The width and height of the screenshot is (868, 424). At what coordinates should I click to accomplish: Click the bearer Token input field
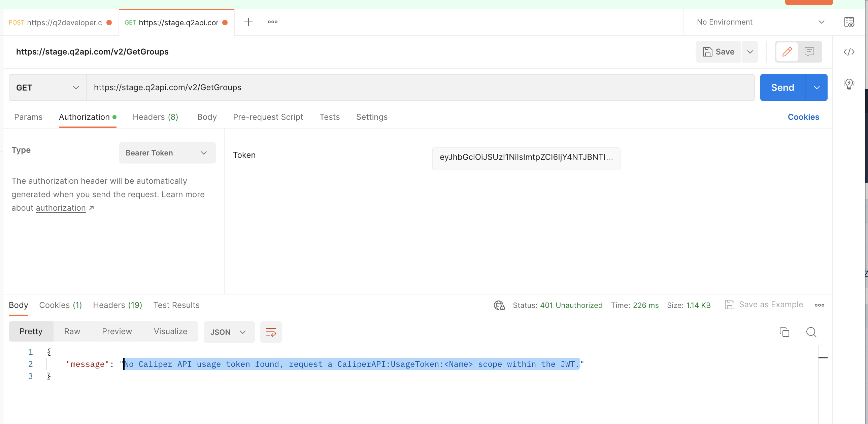pos(526,157)
